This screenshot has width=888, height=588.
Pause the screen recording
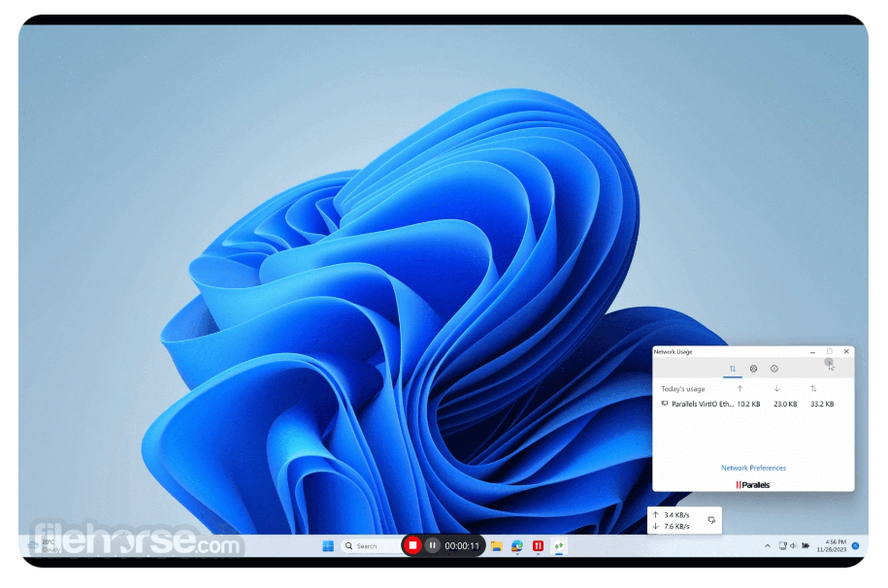[x=432, y=545]
